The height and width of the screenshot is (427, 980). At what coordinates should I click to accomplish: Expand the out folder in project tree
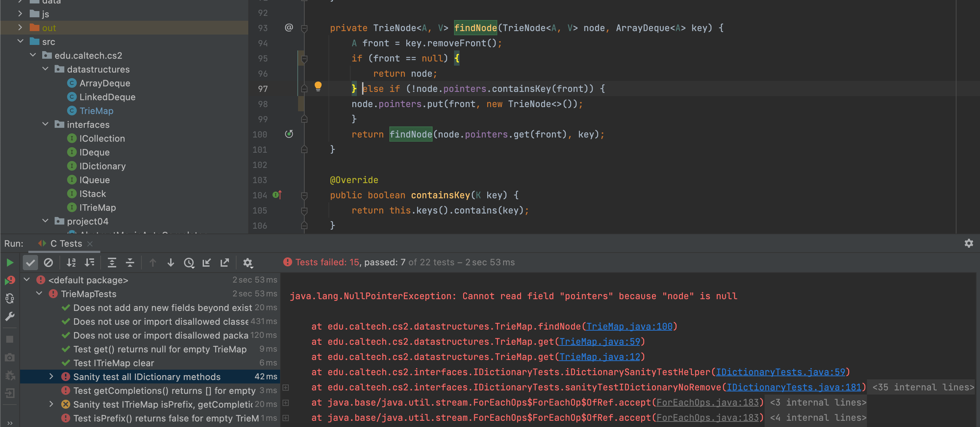(20, 28)
